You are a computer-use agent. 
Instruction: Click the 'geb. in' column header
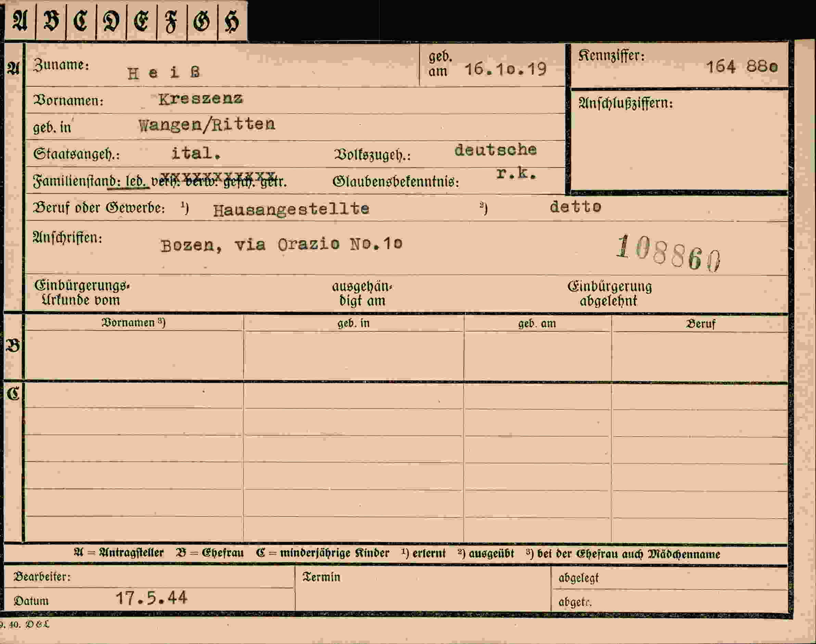point(353,323)
